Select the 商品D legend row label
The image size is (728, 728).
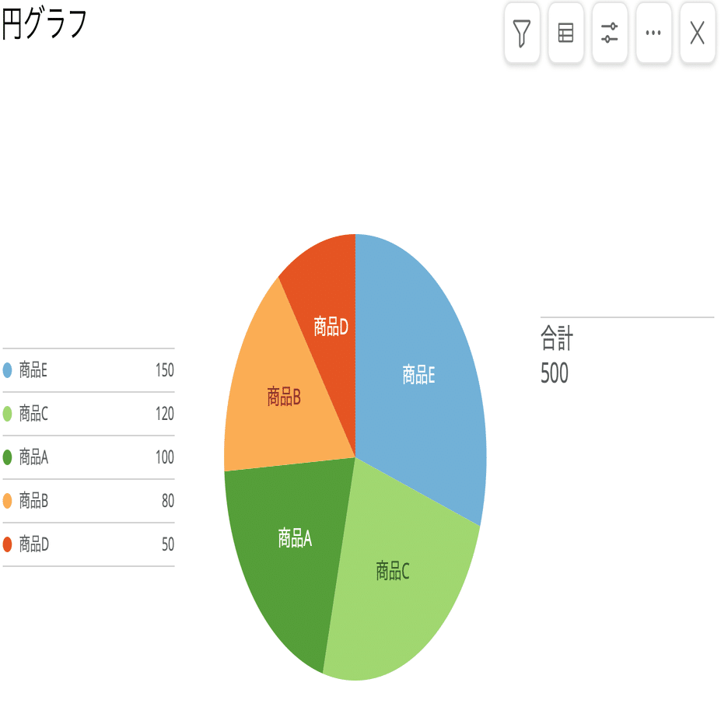click(33, 544)
